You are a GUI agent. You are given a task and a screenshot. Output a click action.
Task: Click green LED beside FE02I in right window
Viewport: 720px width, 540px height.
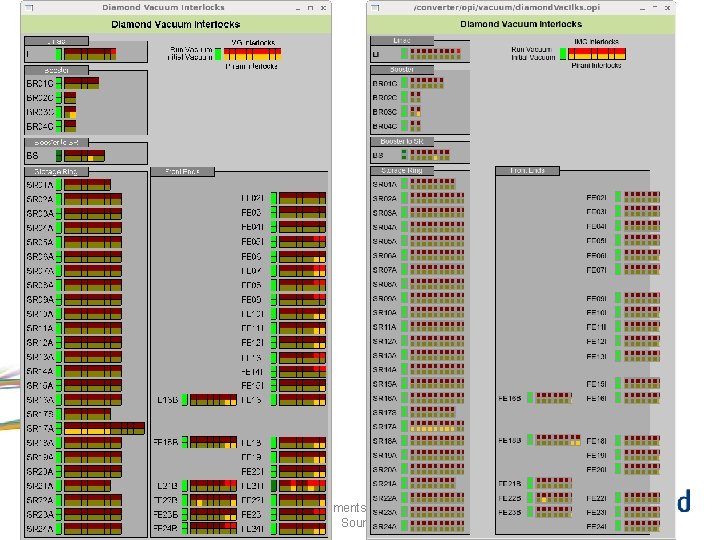618,197
